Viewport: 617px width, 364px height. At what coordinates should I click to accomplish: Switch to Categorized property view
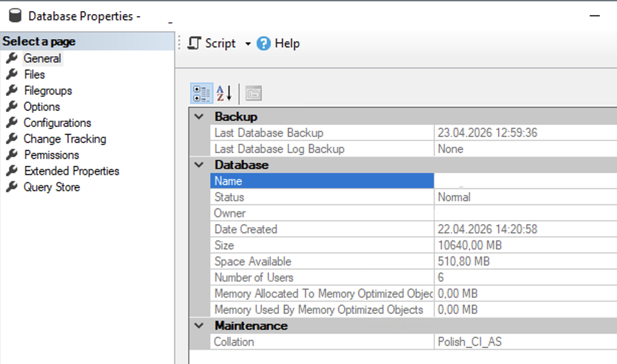point(201,92)
